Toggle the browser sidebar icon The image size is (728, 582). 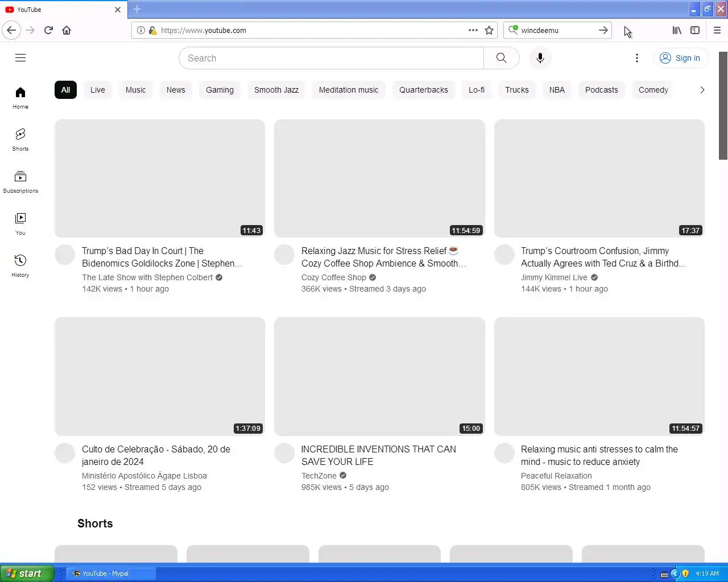[x=695, y=30]
